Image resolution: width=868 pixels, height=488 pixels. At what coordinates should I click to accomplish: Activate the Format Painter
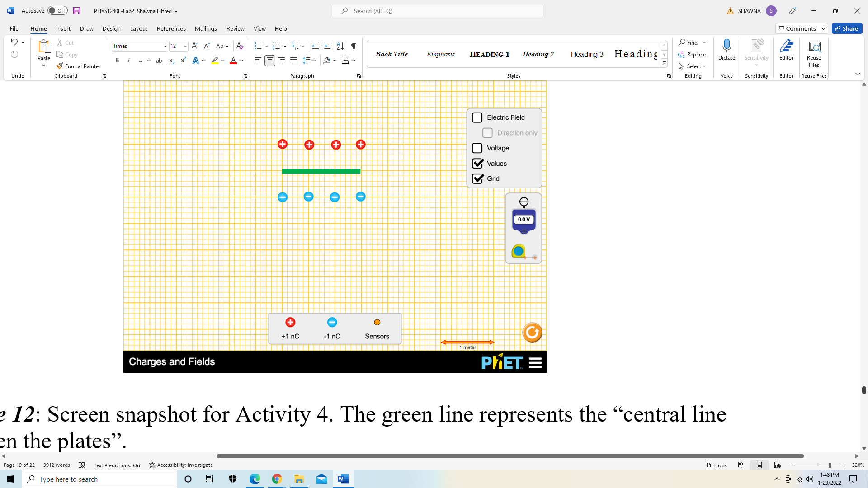pos(79,66)
